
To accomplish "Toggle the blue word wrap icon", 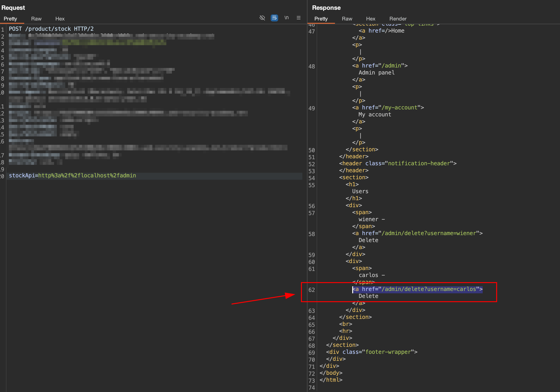I will click(x=274, y=18).
